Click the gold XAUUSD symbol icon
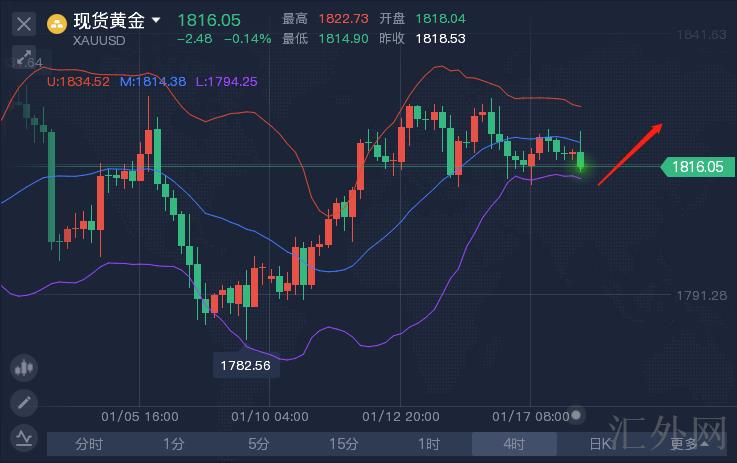The width and height of the screenshot is (737, 463). pyautogui.click(x=58, y=22)
